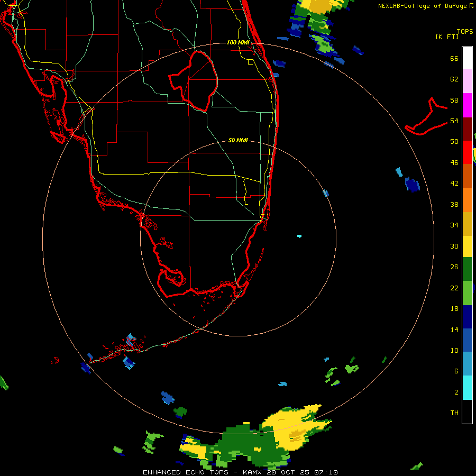The height and width of the screenshot is (476, 476).
Task: Pick the dark orange legend swatch
Action: [467, 176]
